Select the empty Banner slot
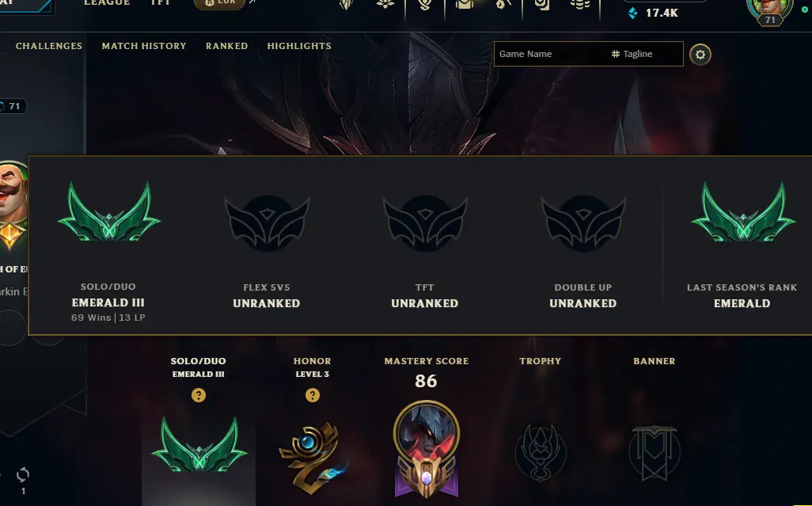The height and width of the screenshot is (506, 812). 655,453
